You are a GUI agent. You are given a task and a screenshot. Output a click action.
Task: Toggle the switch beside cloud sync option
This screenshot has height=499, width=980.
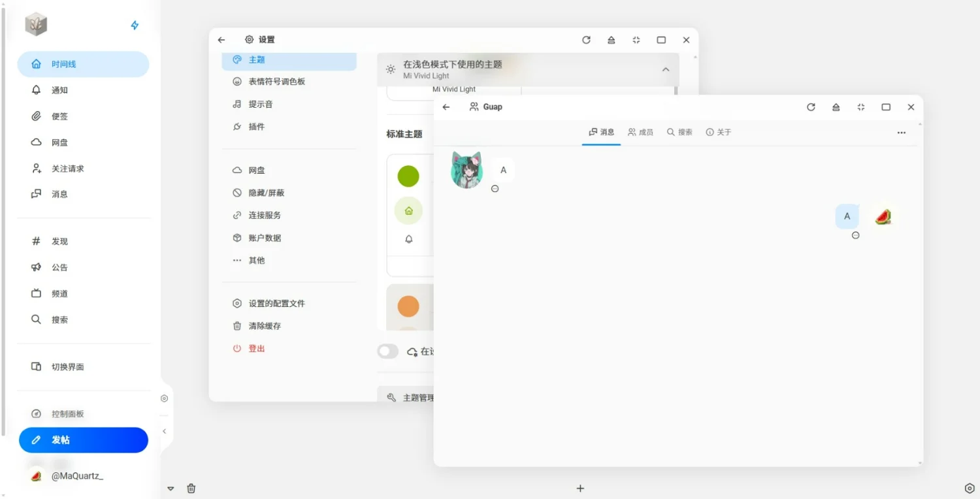[x=387, y=351]
